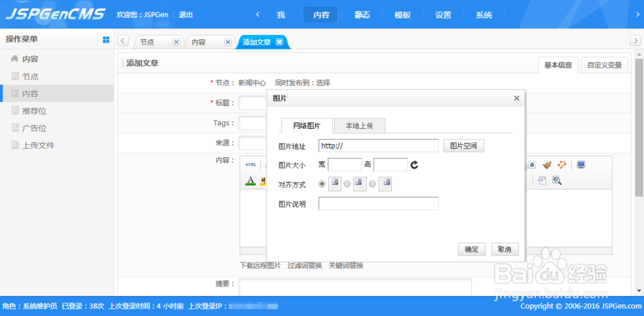Click the middle image alignment thumbnail icon

[x=360, y=184]
